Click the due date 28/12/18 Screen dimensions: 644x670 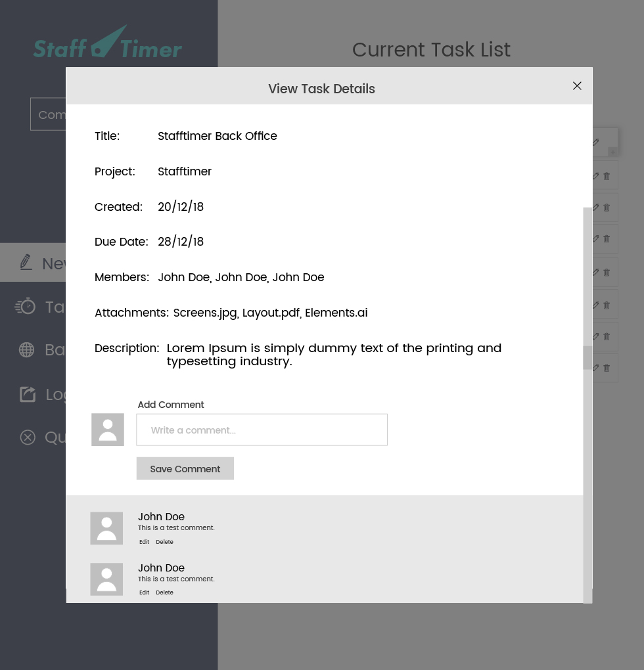(181, 242)
